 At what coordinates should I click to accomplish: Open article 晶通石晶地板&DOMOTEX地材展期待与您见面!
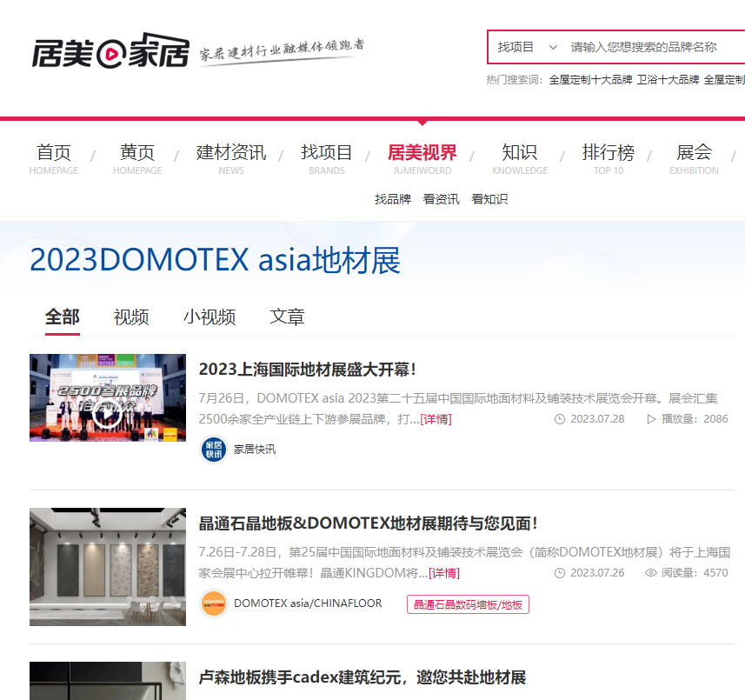coord(369,523)
